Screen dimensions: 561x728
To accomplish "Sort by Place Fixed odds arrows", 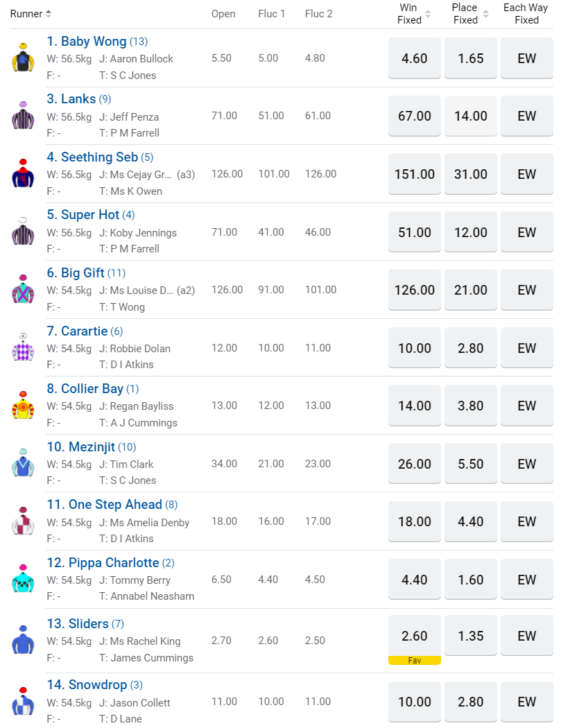I will [484, 14].
